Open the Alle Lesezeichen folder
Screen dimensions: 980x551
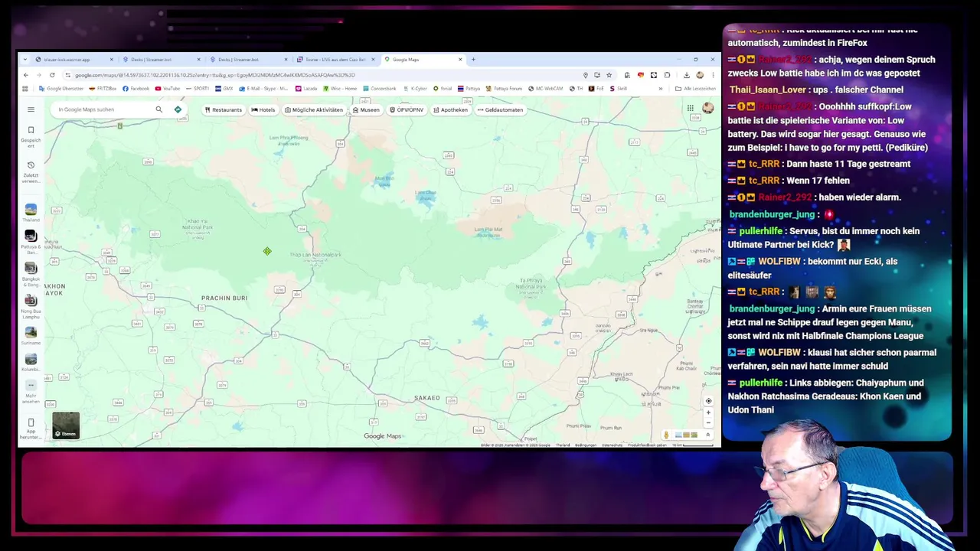click(694, 89)
